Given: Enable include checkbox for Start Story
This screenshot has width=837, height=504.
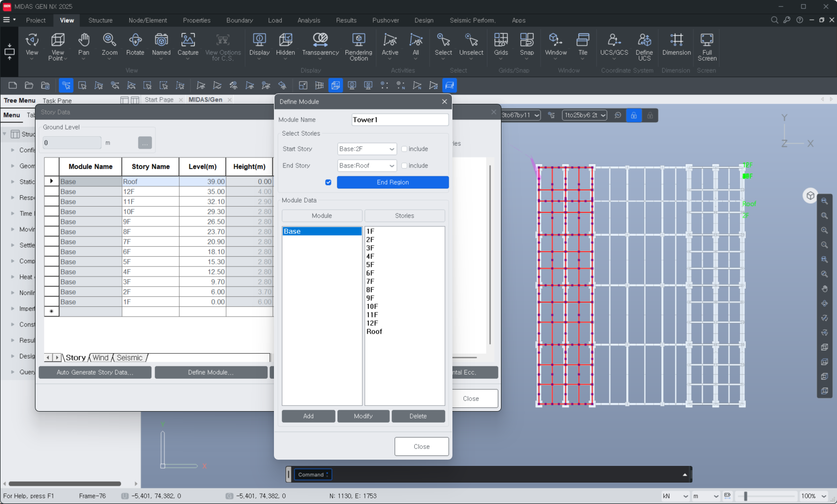Looking at the screenshot, I should click(404, 149).
